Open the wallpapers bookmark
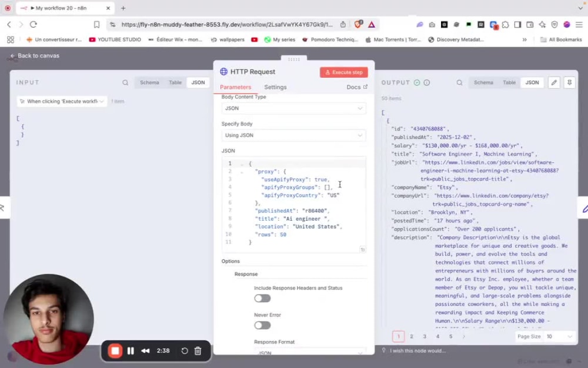Image resolution: width=588 pixels, height=368 pixels. (228, 39)
